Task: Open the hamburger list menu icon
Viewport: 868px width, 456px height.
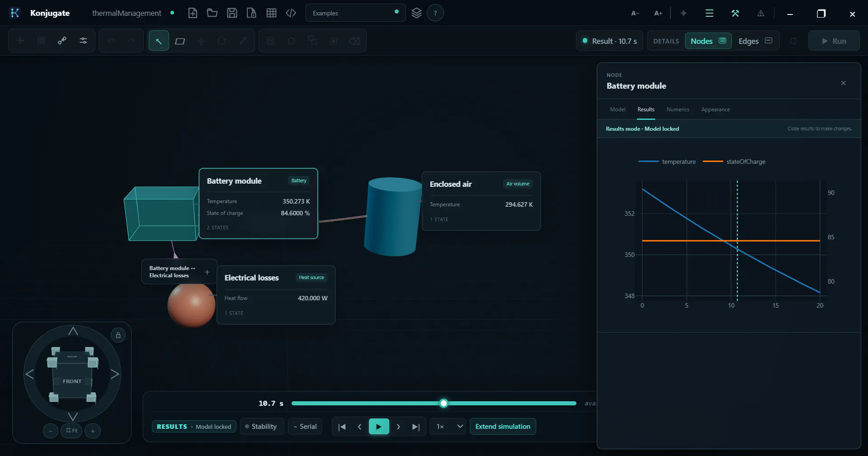Action: 709,14
